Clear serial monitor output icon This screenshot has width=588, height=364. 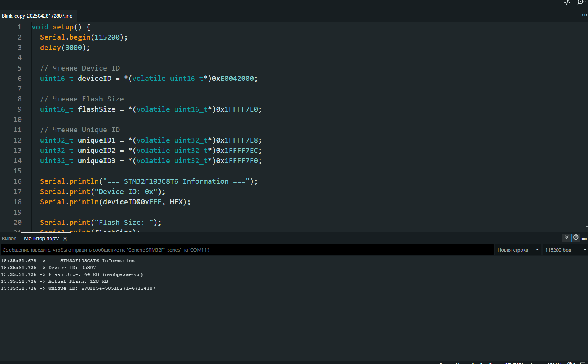click(584, 238)
